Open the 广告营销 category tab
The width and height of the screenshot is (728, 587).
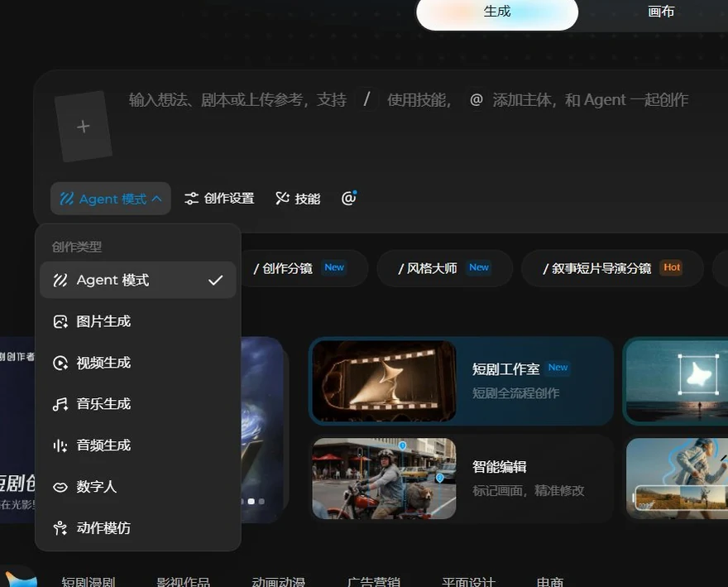[374, 582]
